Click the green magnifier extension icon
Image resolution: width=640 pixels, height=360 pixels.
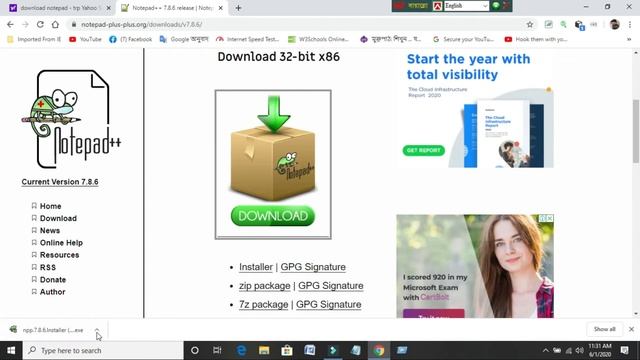(564, 24)
